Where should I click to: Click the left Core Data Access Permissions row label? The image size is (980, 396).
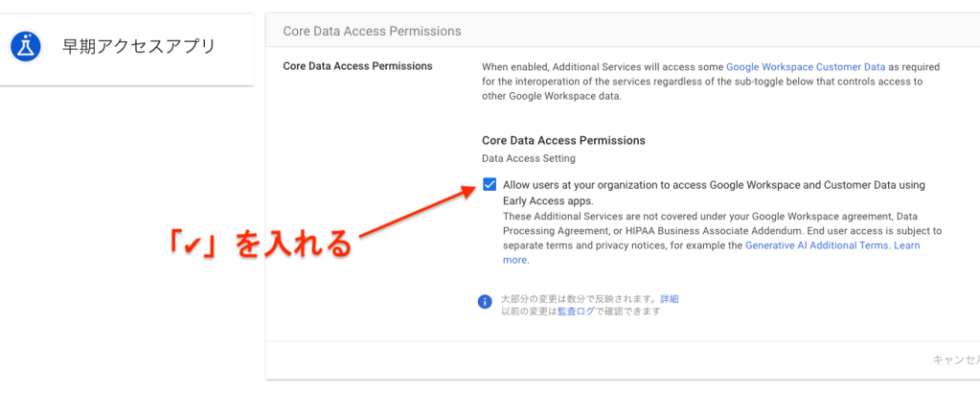[x=357, y=66]
